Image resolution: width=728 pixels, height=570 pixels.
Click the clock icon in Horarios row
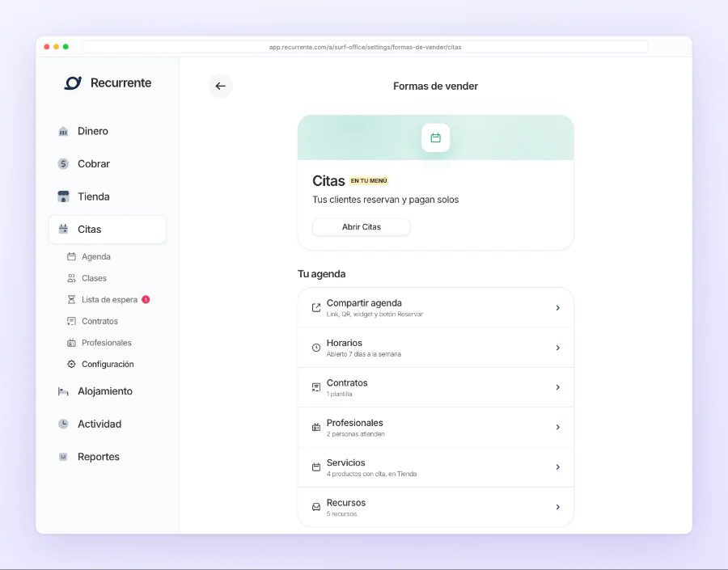[x=316, y=348]
